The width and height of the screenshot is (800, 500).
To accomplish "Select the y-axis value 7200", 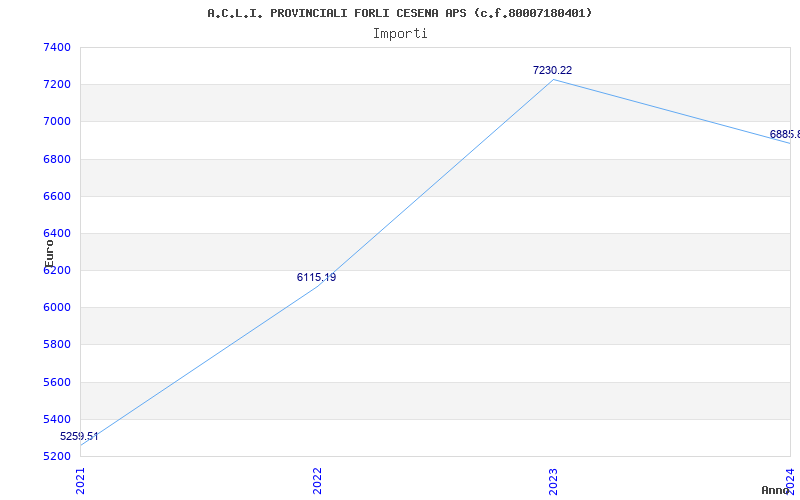I will pos(57,85).
